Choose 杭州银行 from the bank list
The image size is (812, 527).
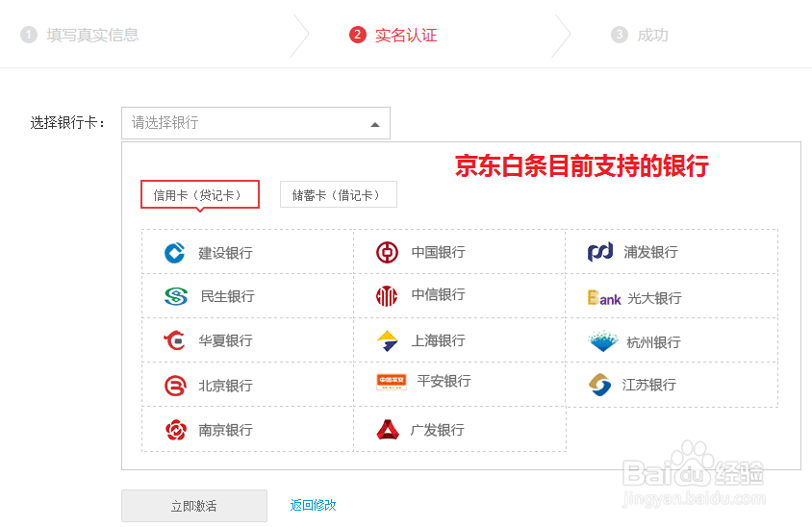(672, 340)
